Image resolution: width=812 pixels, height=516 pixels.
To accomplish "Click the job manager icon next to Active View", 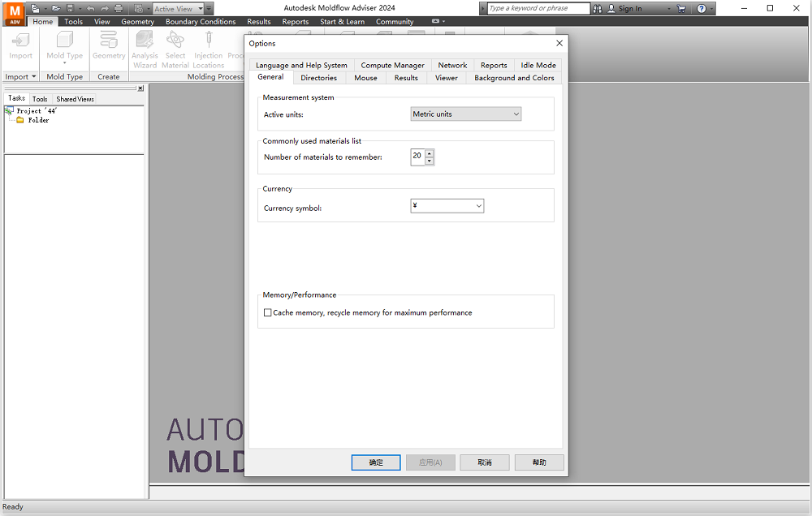I will tap(139, 9).
